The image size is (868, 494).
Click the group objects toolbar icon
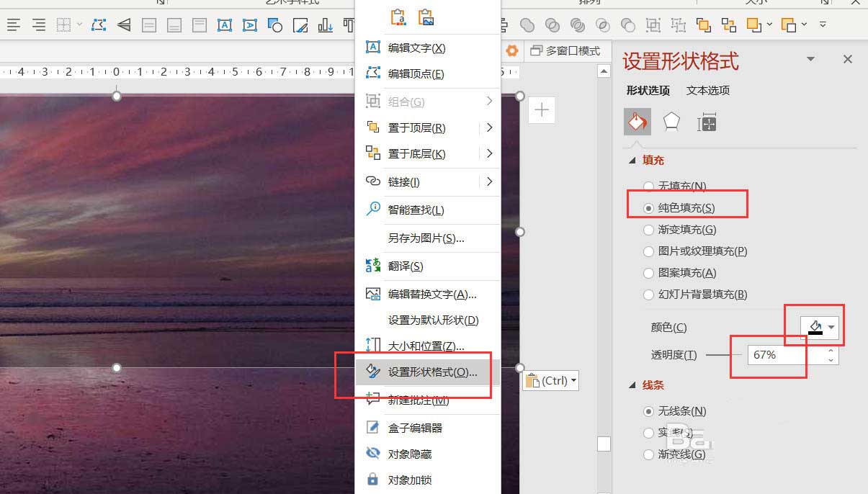[x=653, y=25]
